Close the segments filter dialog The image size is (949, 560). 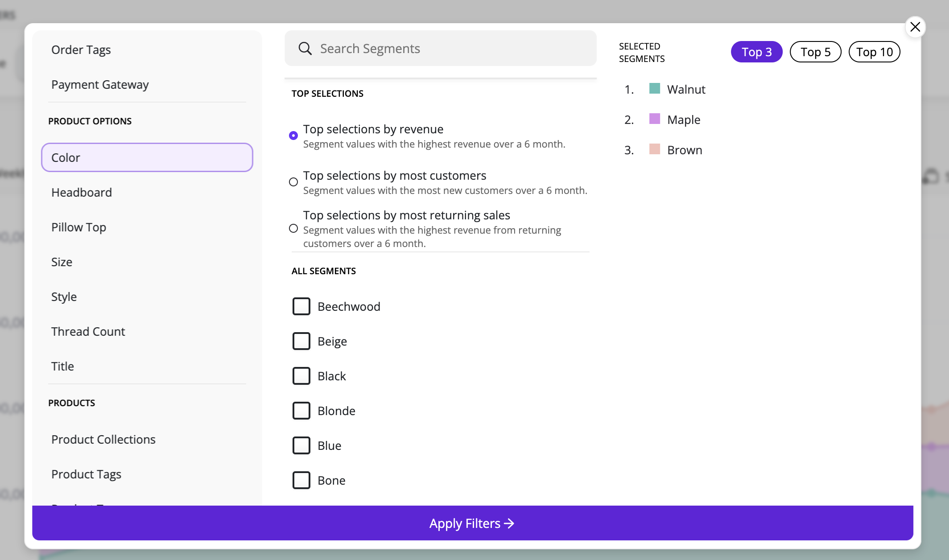915,27
